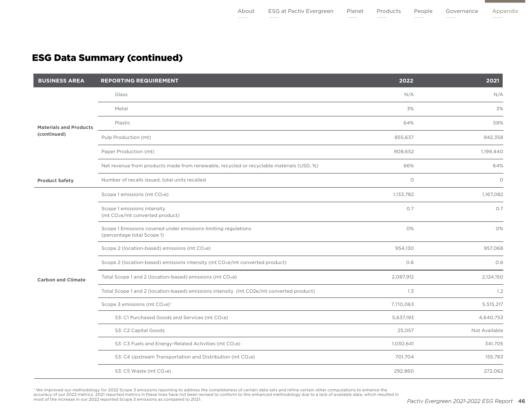The width and height of the screenshot is (532, 411).
Task: Click the Plastic 2022 value 64%
Action: [x=409, y=123]
